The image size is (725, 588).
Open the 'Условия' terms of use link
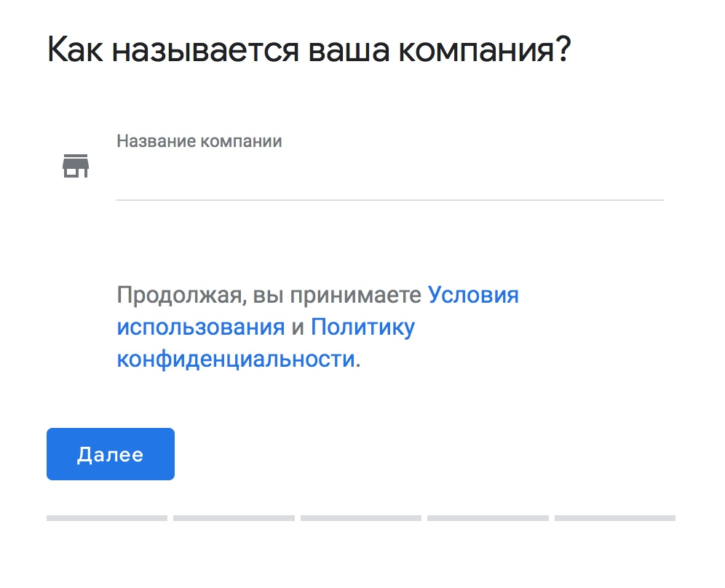click(473, 295)
